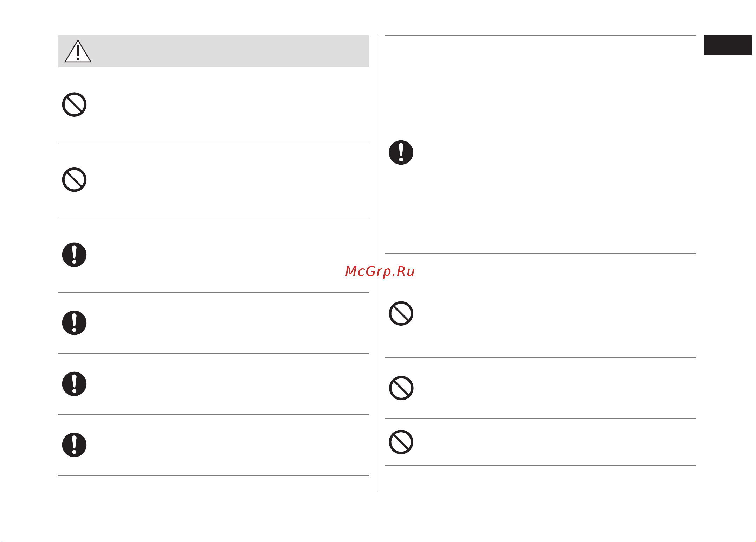
Task: Select the second prohibition icon in left column
Action: [x=75, y=180]
